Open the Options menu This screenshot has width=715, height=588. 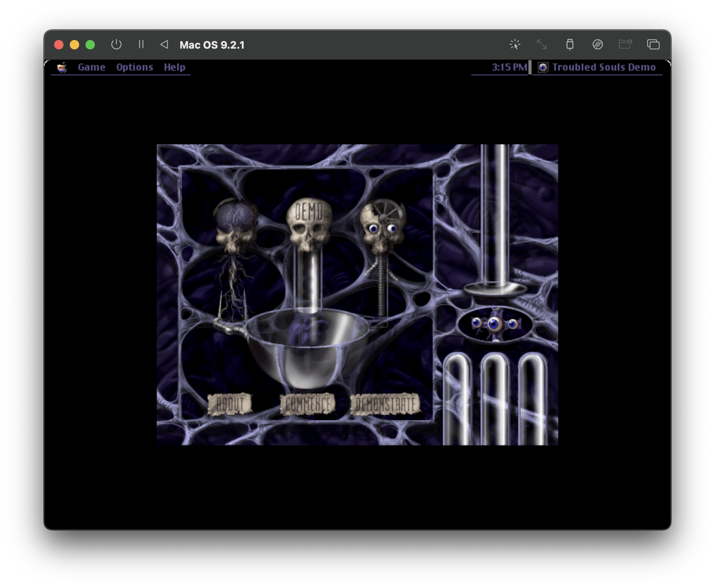point(134,67)
